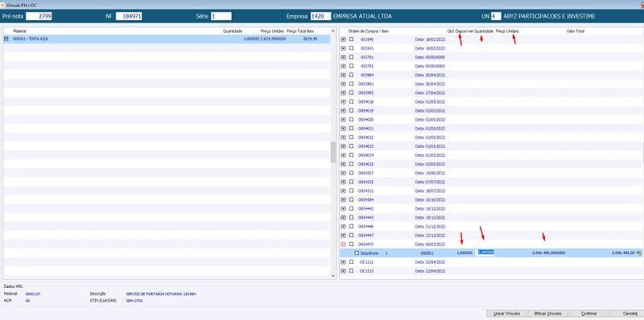The image size is (644, 320).
Task: Click the Empresa field showing 1420
Action: coord(320,16)
